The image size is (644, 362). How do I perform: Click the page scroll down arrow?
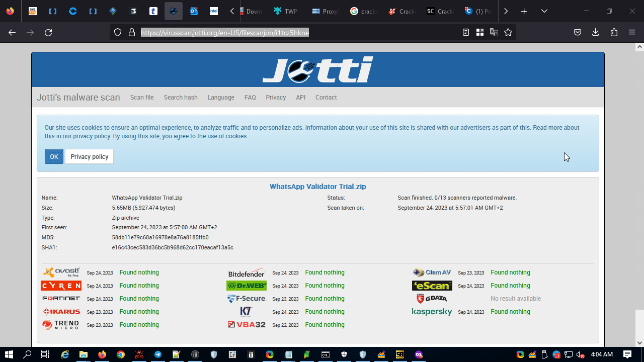click(x=639, y=343)
